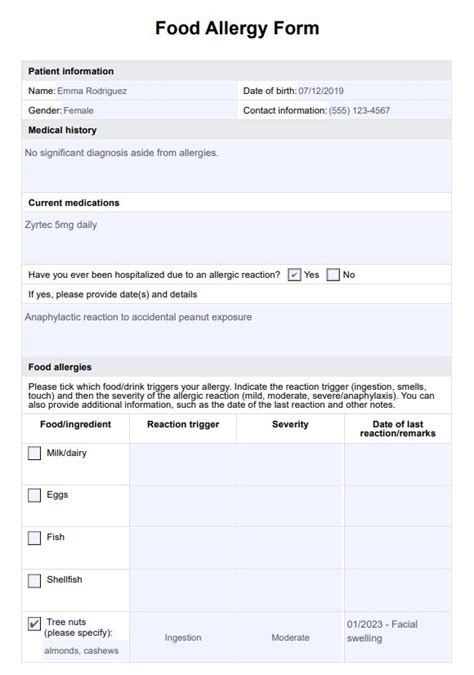Click the Milk/dairy reaction trigger cell
This screenshot has height=675, width=474.
(x=183, y=464)
